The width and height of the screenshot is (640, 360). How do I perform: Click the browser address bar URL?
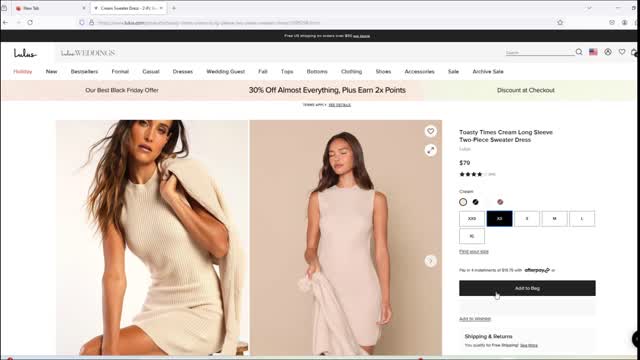point(209,22)
